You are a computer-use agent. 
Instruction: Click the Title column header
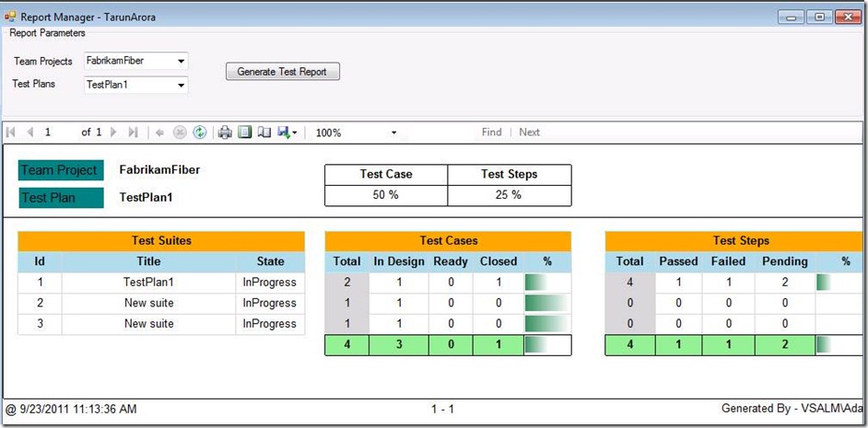click(148, 261)
